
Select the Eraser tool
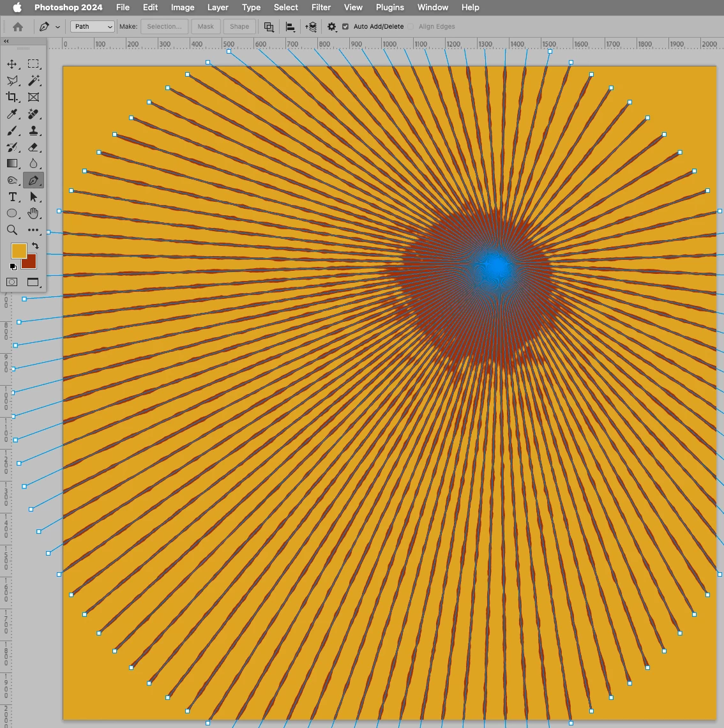(x=33, y=147)
